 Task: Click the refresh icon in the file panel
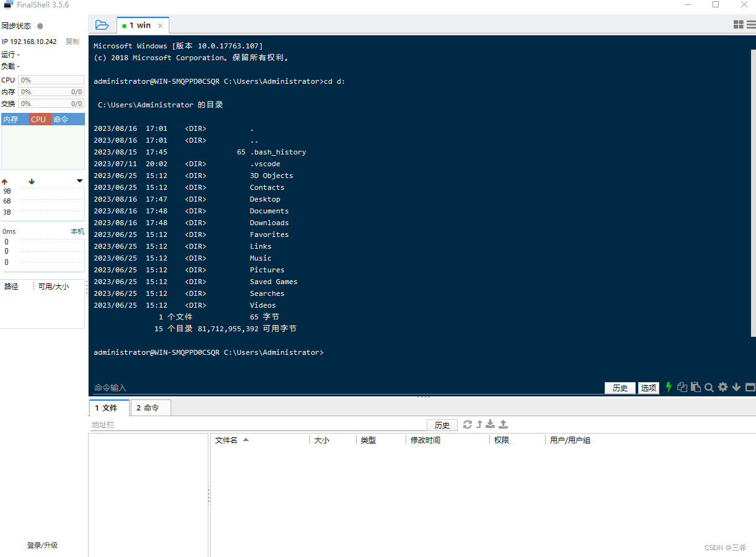pyautogui.click(x=468, y=424)
